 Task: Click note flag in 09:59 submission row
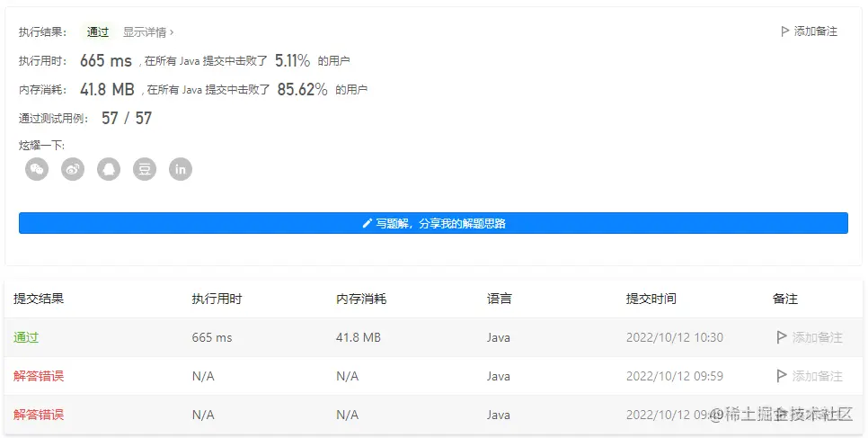[x=781, y=376]
